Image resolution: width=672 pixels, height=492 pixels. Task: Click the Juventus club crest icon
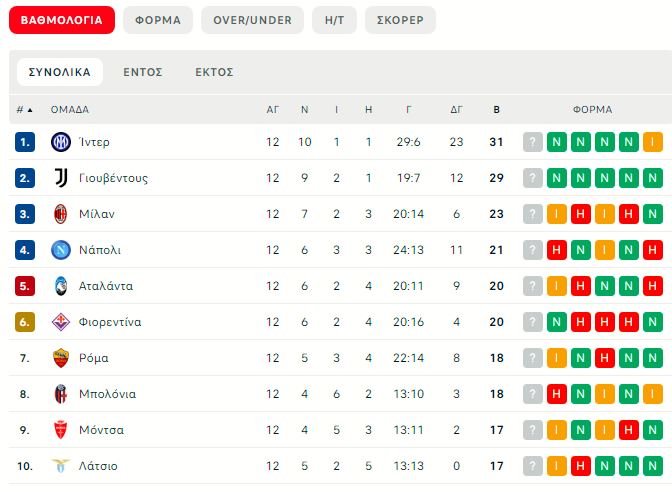click(61, 178)
